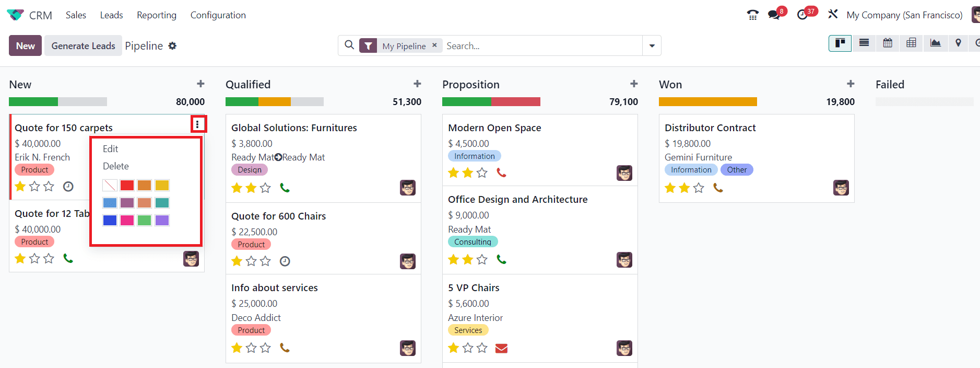Open the Quote for 600 Chairs opportunity
Screen dimensions: 980x368
tap(278, 216)
